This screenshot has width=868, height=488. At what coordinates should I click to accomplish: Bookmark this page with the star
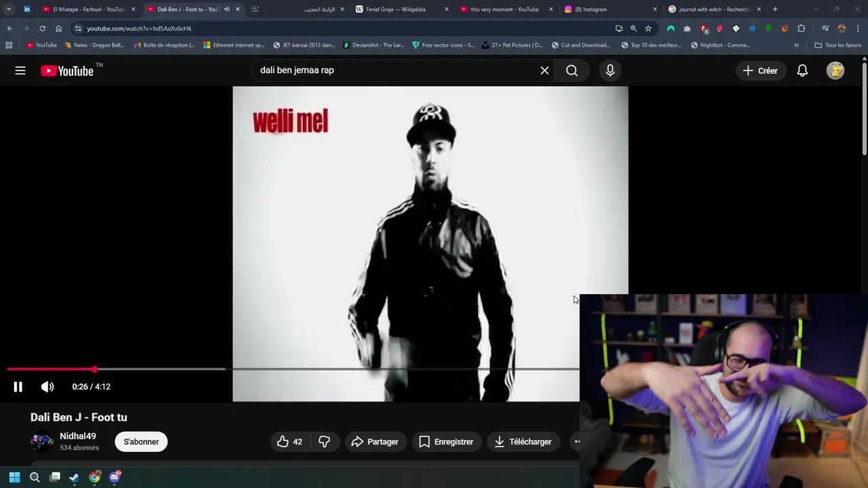648,28
